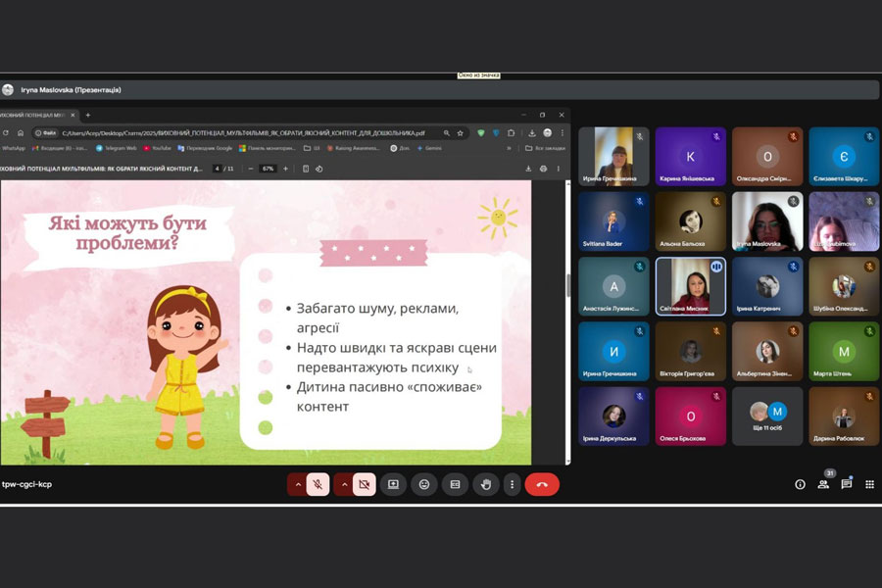The image size is (882, 588).
Task: Open YouTube bookmark
Action: click(157, 149)
